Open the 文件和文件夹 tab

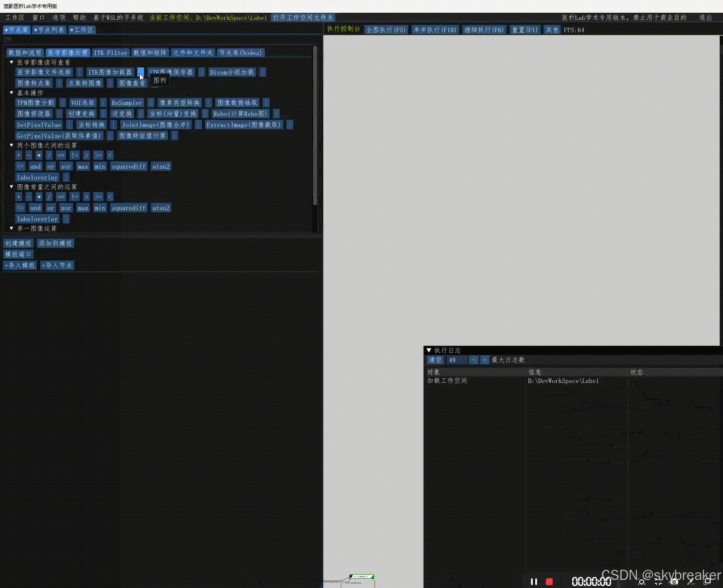(193, 53)
